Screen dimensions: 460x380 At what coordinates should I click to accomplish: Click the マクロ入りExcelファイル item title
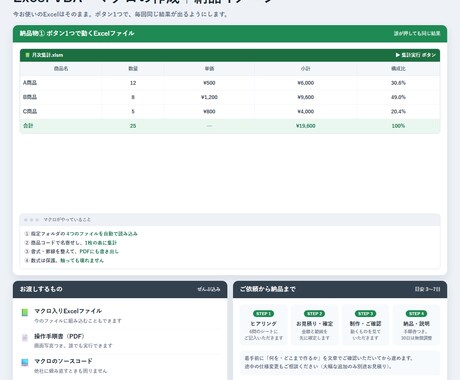point(68,311)
